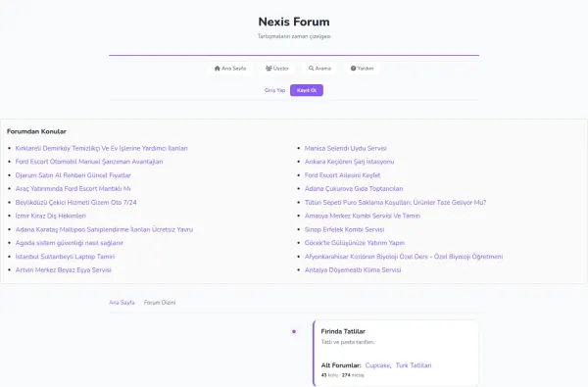Open Beylikdüzü Çekici Hizmeti Gizem Oto topic
588x387 pixels.
(x=75, y=202)
